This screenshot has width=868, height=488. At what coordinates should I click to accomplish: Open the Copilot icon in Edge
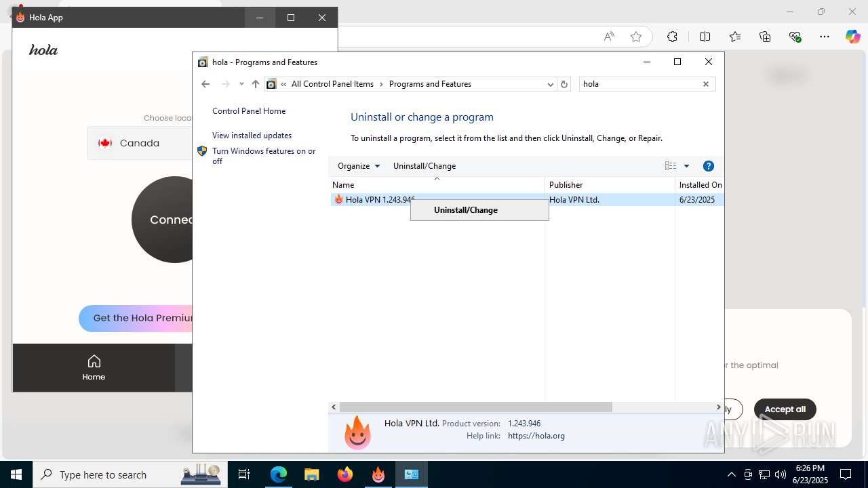(852, 37)
